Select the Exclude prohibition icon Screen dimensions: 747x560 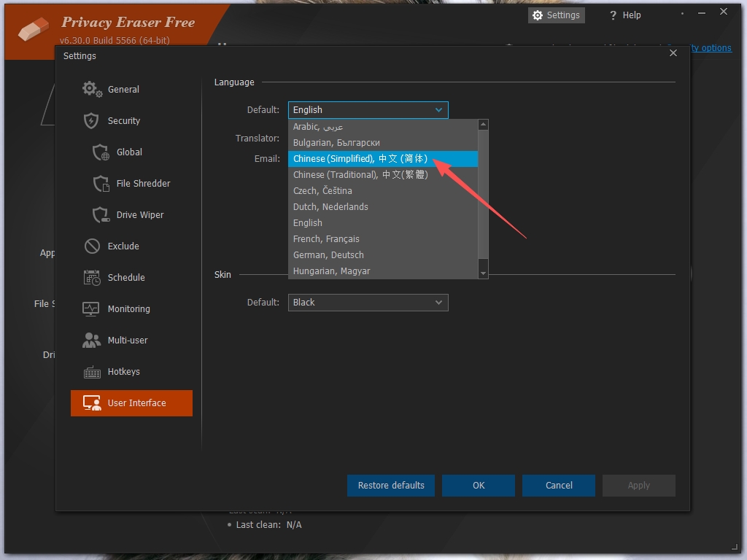(92, 246)
